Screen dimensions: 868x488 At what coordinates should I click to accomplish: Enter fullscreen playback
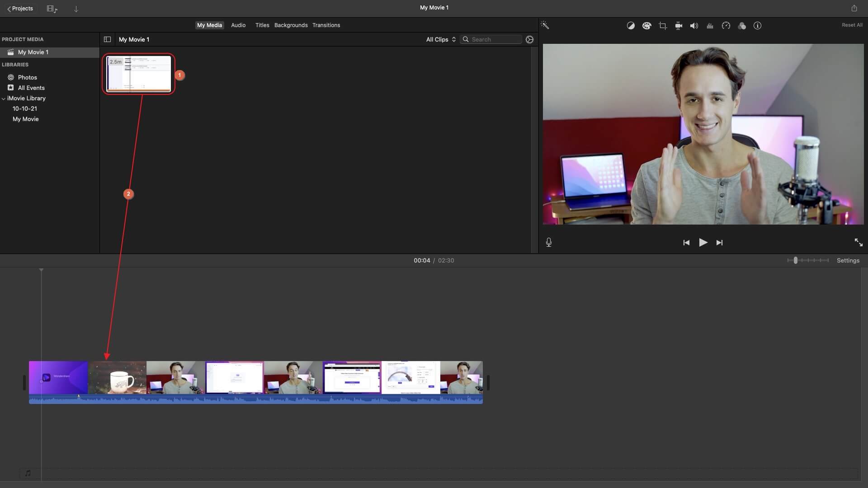[x=858, y=243]
